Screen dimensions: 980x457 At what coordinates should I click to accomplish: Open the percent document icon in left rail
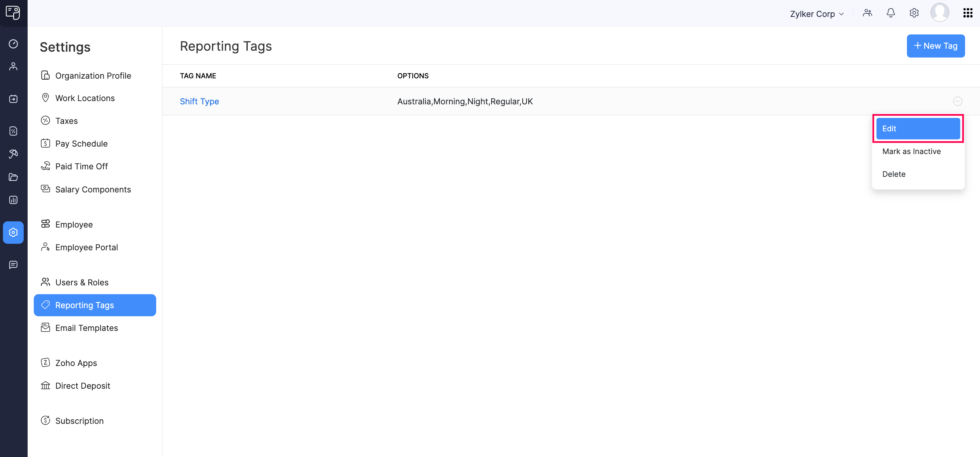(13, 131)
